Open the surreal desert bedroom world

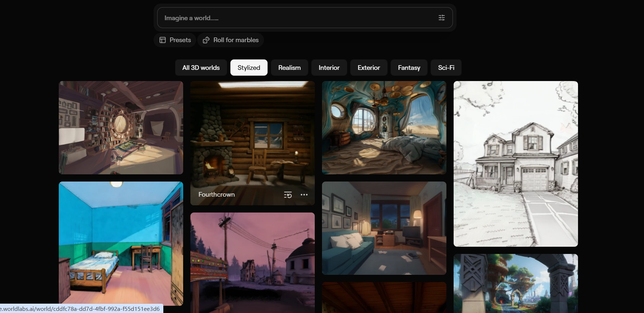(384, 128)
